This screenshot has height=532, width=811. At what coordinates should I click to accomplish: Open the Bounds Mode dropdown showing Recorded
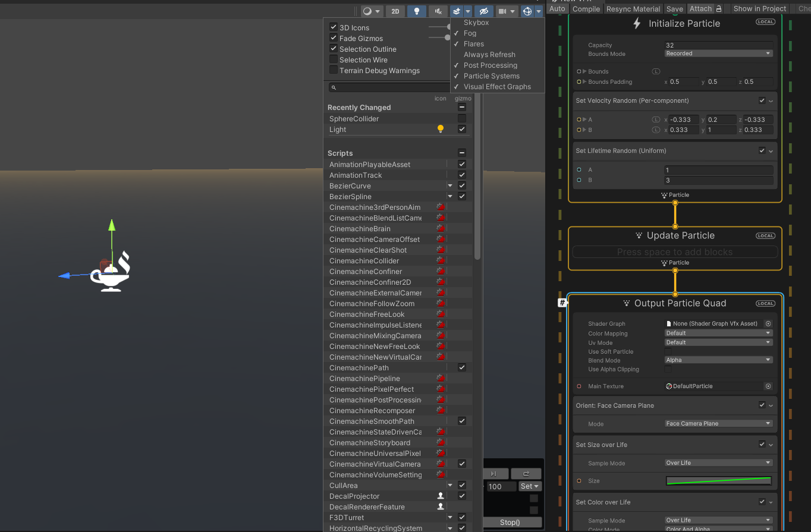coord(718,53)
